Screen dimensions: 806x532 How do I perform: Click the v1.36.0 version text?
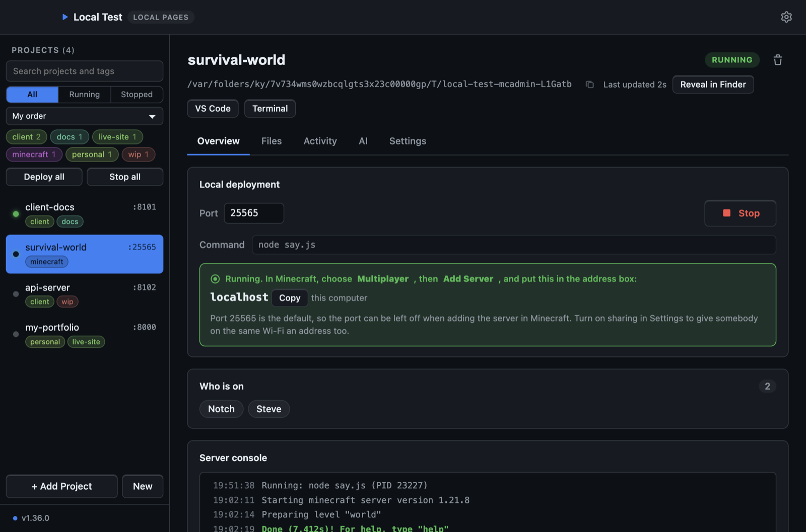[35, 518]
